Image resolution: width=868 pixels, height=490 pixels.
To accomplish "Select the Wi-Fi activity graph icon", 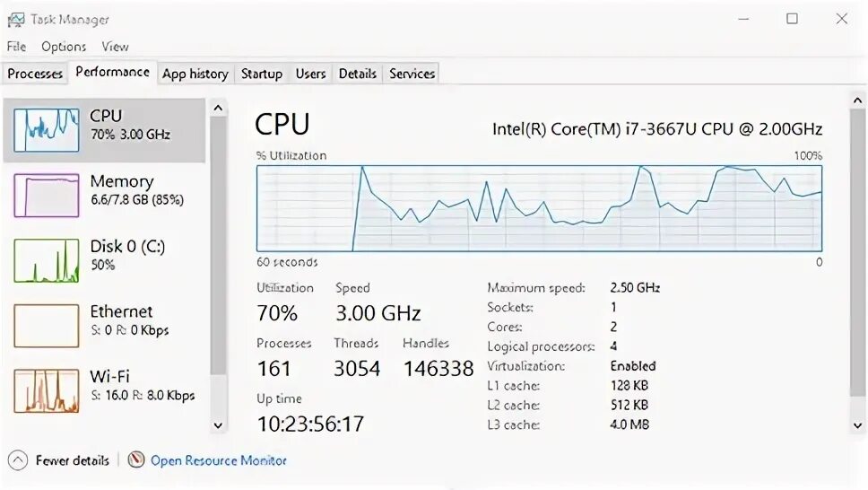I will click(x=46, y=390).
